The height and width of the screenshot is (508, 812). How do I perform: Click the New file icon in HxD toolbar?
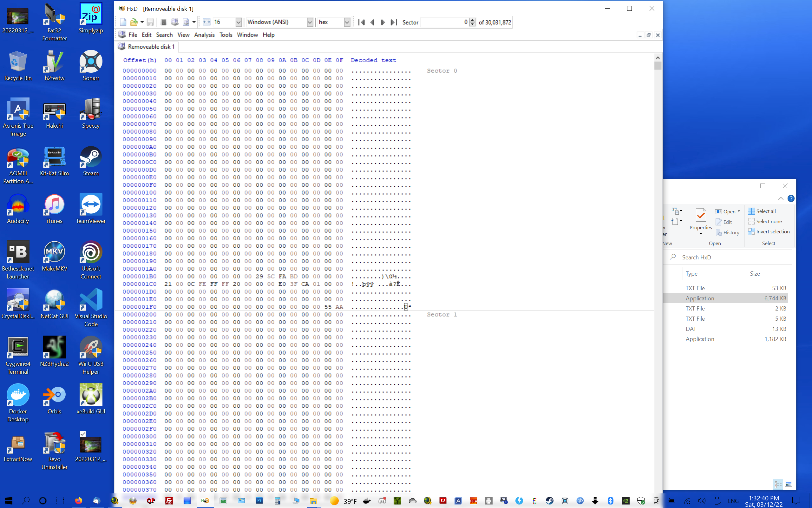[x=123, y=22]
